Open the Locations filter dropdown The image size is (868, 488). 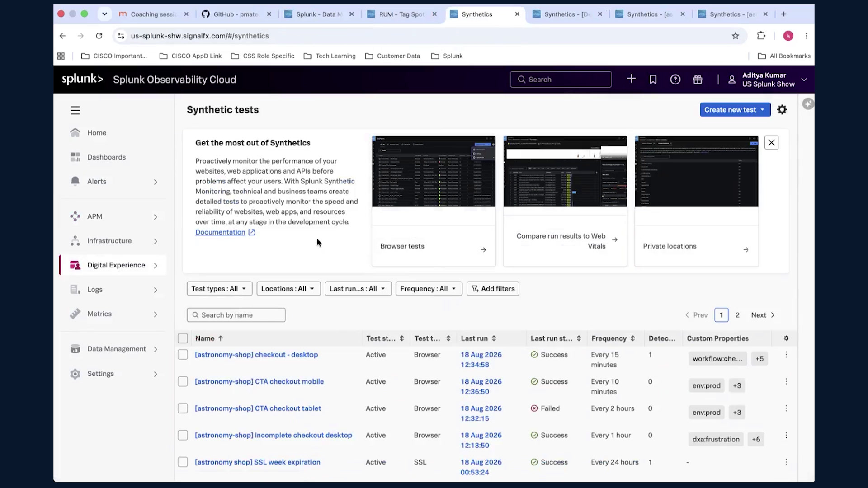pos(288,289)
